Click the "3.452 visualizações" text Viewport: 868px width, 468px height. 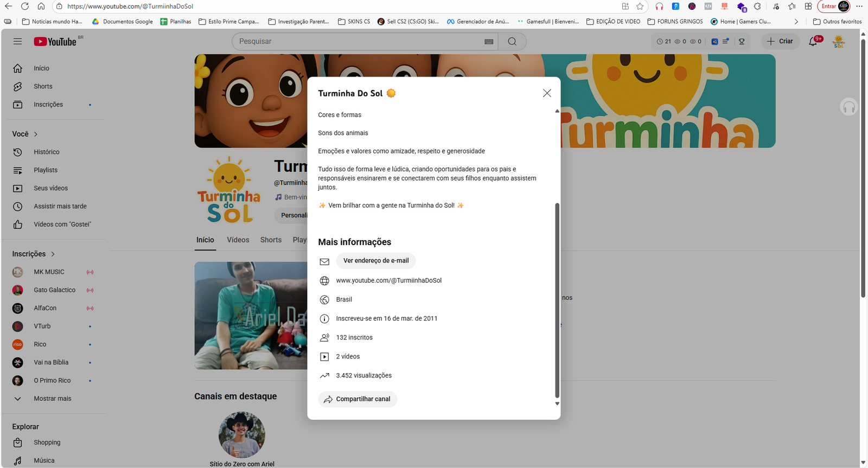tap(364, 375)
